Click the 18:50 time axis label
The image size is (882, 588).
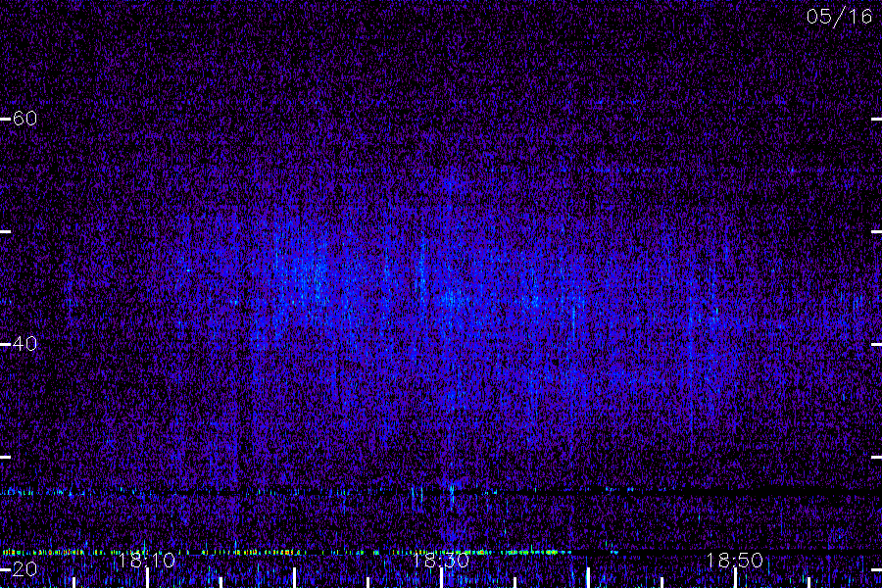734,561
